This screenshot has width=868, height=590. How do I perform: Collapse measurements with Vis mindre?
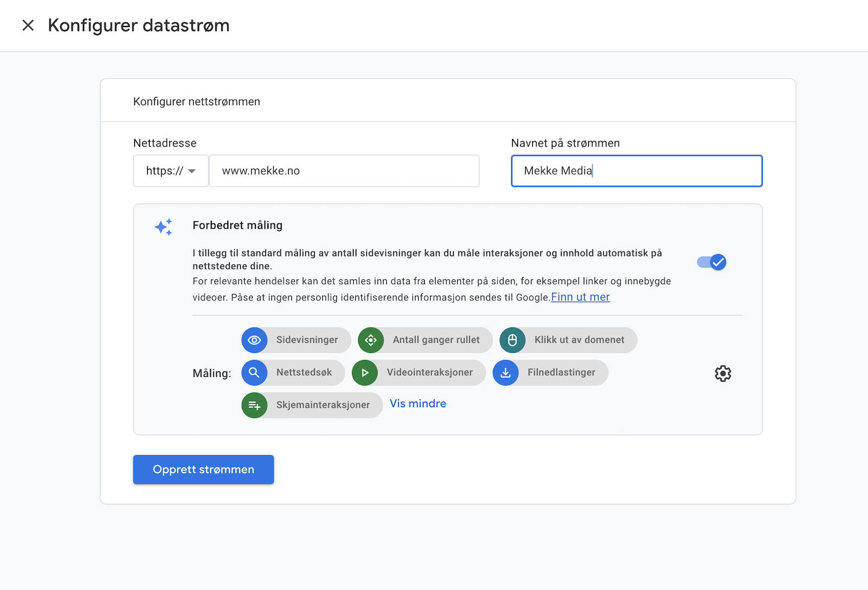pos(418,403)
